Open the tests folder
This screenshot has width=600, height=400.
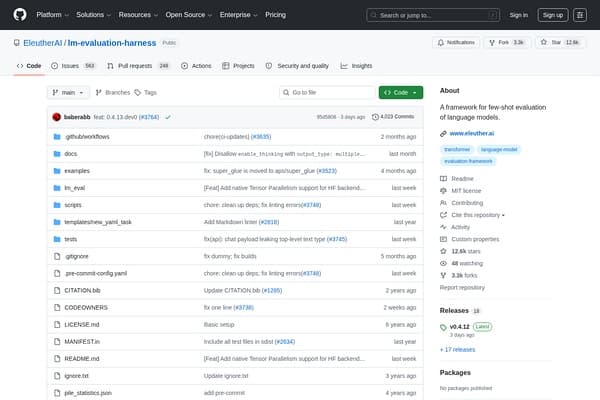71,239
